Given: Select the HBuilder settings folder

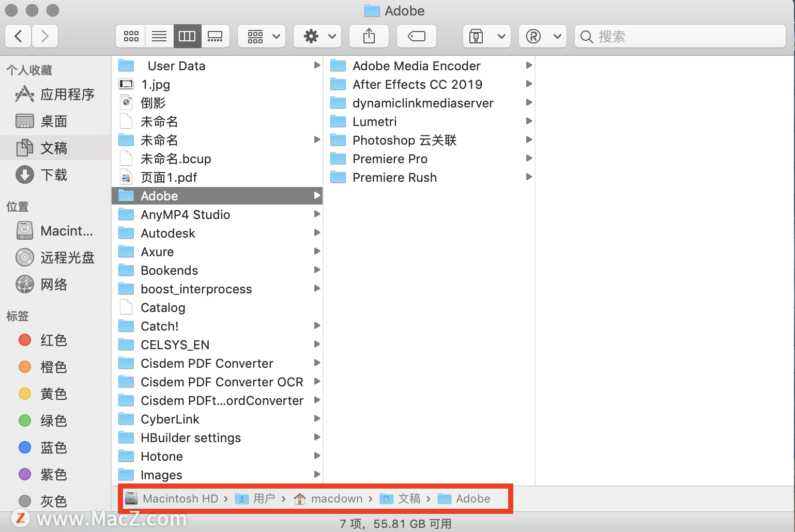Looking at the screenshot, I should pos(217,437).
